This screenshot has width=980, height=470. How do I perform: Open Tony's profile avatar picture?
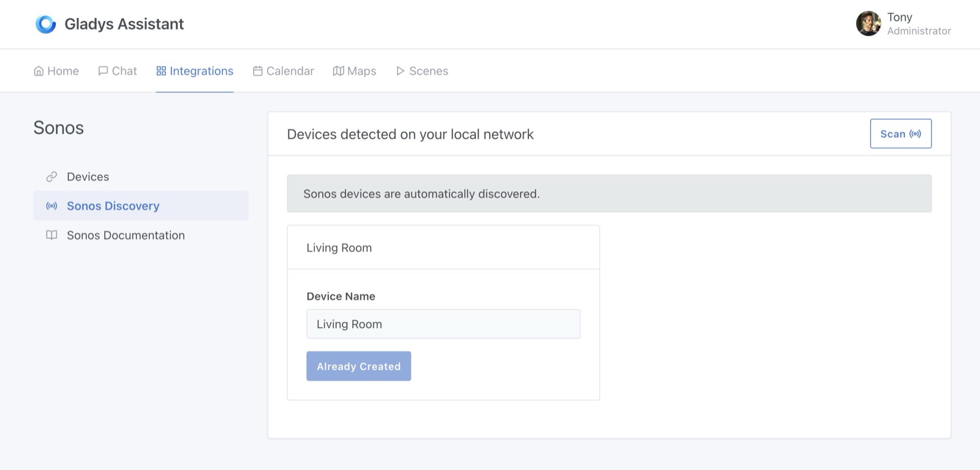coord(868,24)
